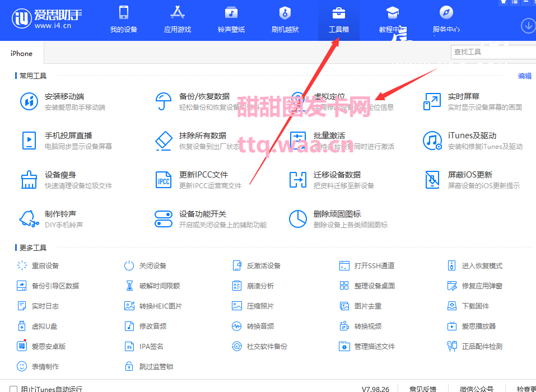Click the 修复应用弹窗 icon
536x392 pixels.
452,286
